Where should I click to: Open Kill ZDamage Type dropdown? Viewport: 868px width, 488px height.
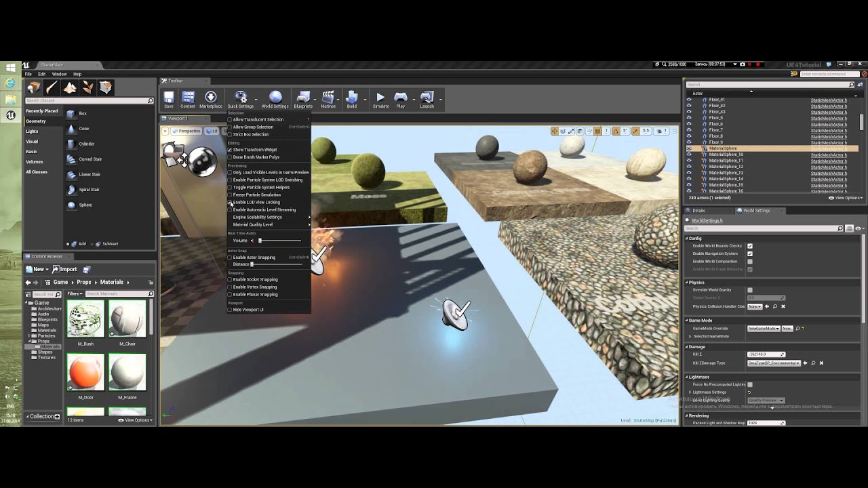click(x=774, y=363)
